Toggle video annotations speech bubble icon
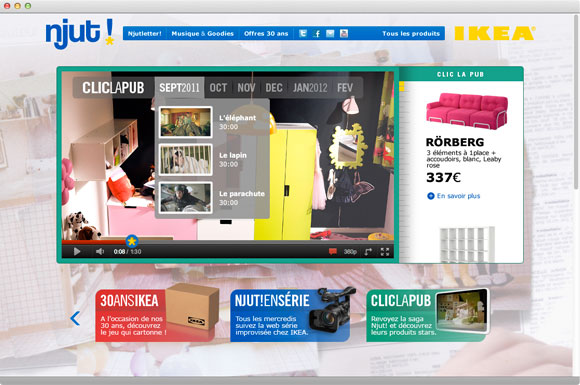Viewport: 580px width, 385px height. pos(333,251)
